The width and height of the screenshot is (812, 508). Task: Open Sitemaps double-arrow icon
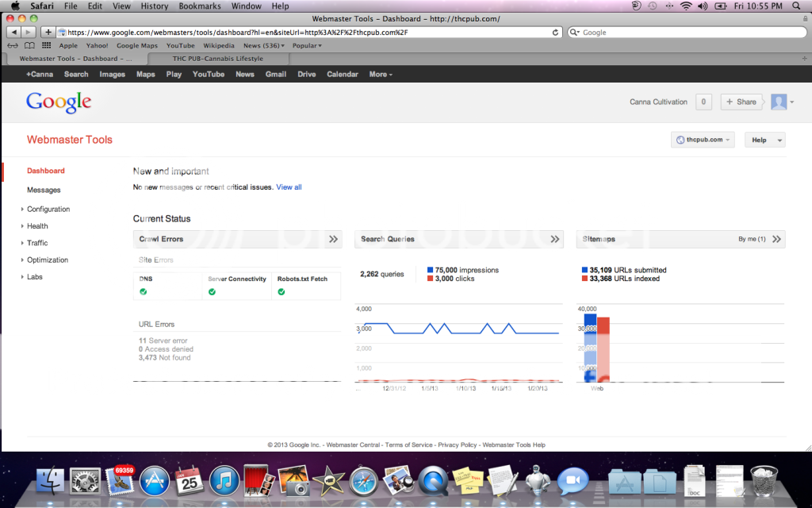(x=777, y=239)
